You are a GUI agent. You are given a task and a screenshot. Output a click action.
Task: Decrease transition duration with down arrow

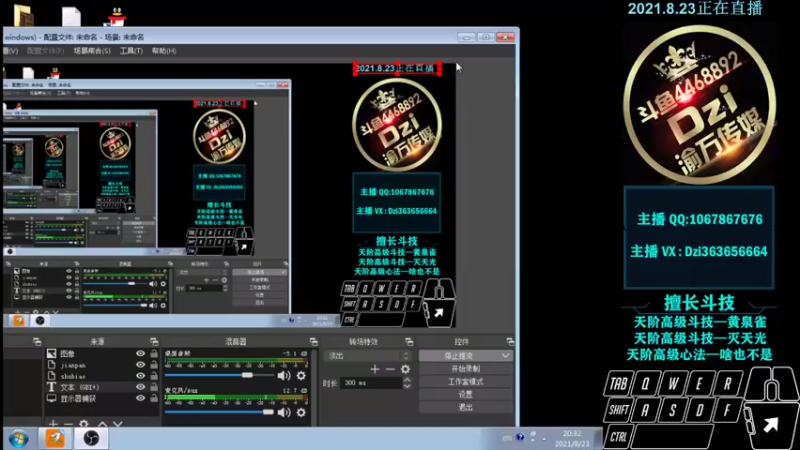point(407,386)
